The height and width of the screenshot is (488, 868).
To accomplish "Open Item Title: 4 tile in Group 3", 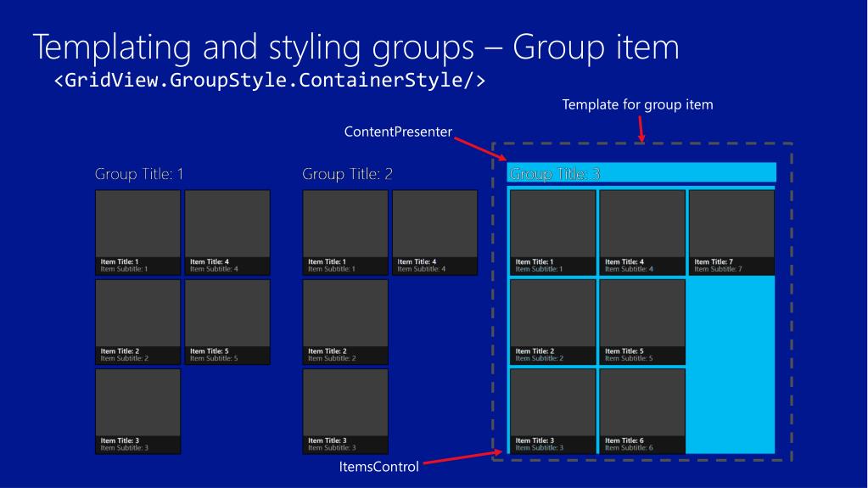I will [x=642, y=233].
